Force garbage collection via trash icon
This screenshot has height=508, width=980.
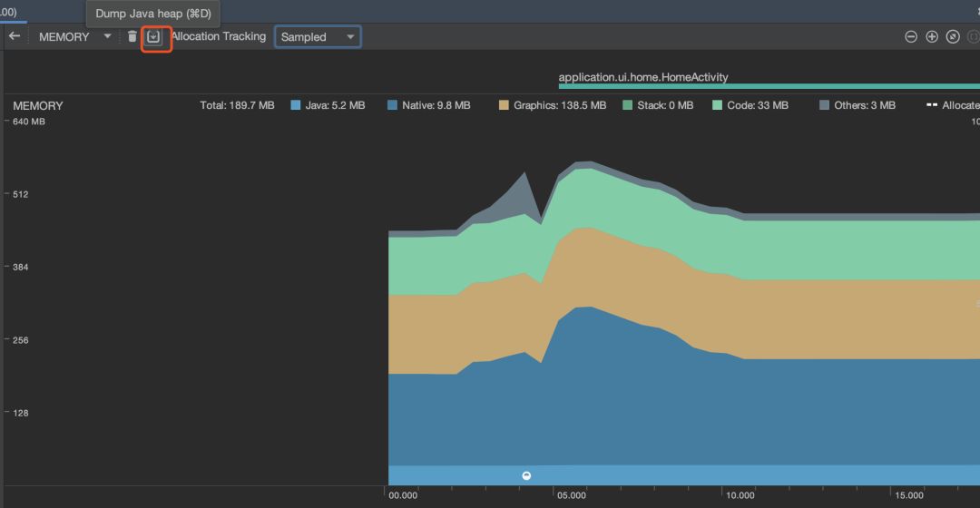tap(132, 36)
